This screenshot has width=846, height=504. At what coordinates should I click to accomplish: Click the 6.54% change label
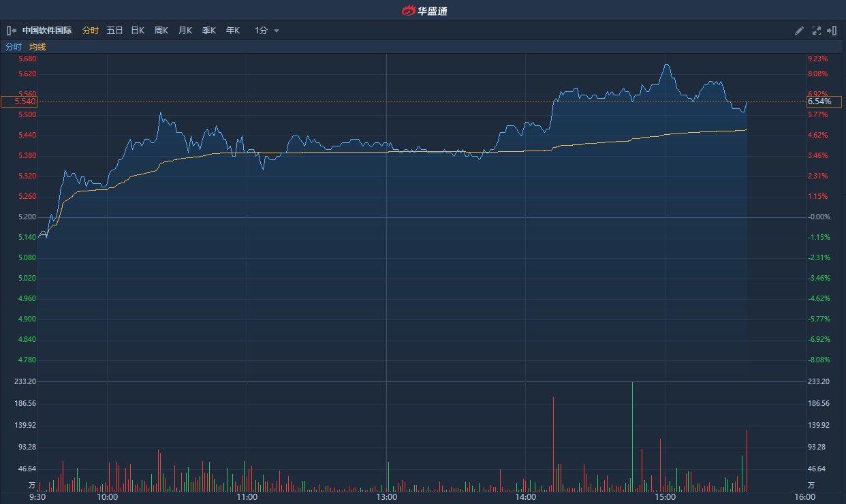[x=824, y=101]
